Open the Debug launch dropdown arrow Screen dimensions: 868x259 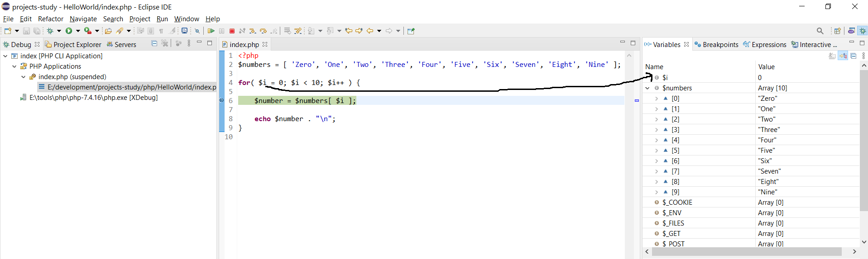(x=59, y=31)
